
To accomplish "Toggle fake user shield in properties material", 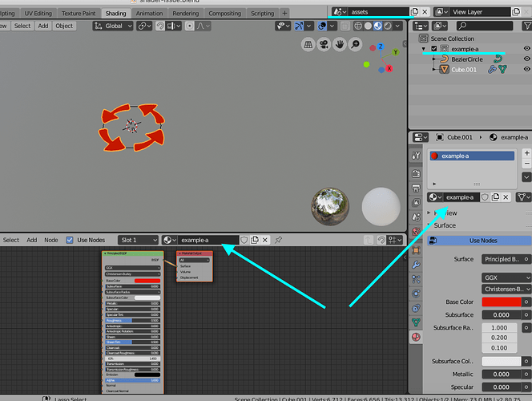I will 485,197.
